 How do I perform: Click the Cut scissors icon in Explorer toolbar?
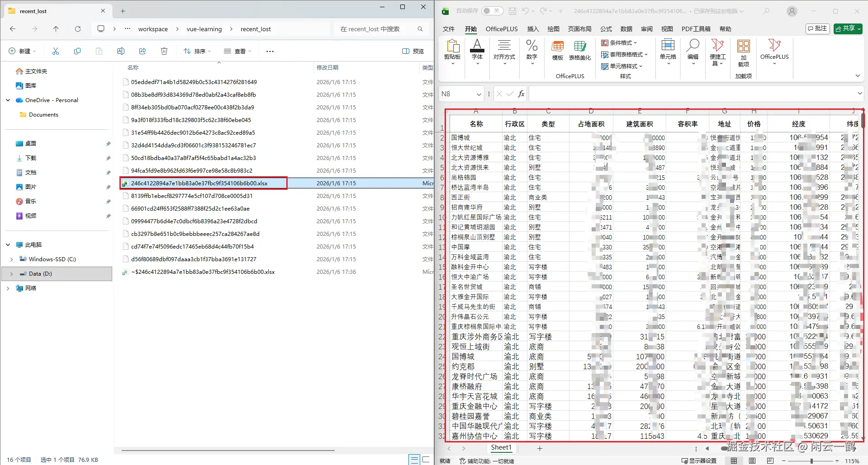56,52
